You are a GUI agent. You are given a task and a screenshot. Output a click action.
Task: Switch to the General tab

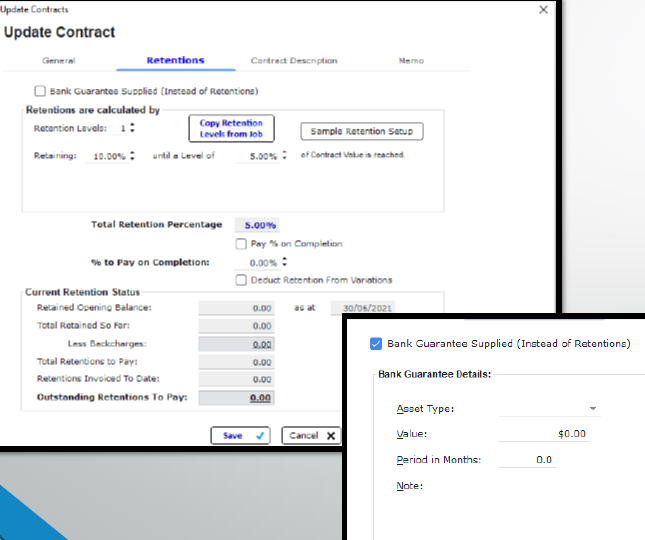click(x=59, y=60)
